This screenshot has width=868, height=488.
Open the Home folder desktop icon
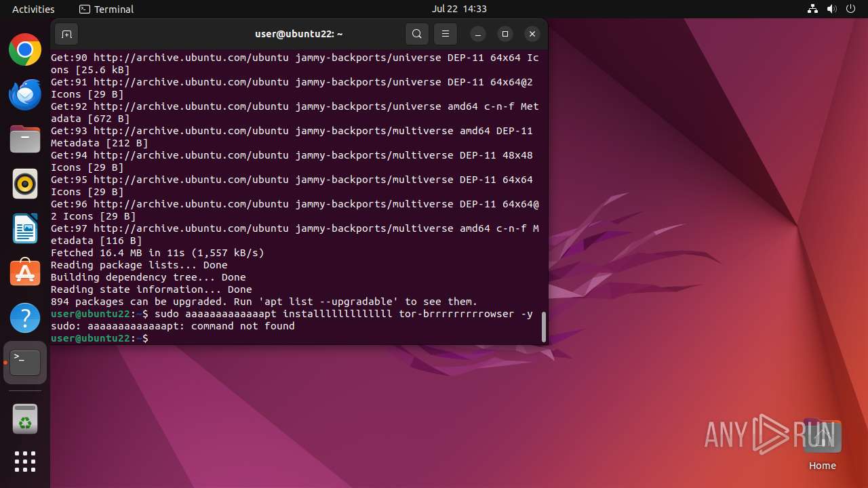822,444
